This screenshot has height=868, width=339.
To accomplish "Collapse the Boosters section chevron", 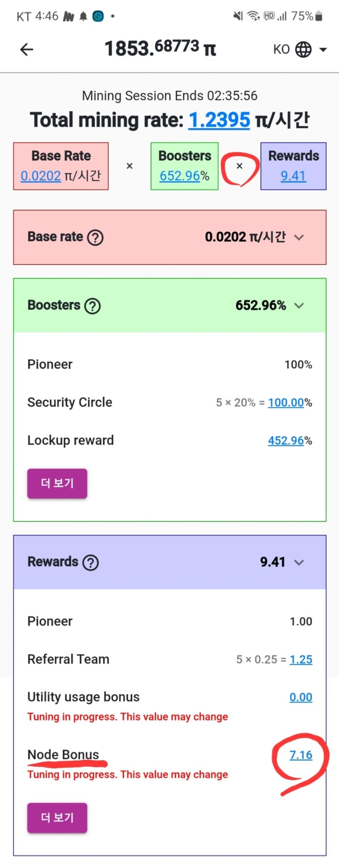I will [299, 306].
